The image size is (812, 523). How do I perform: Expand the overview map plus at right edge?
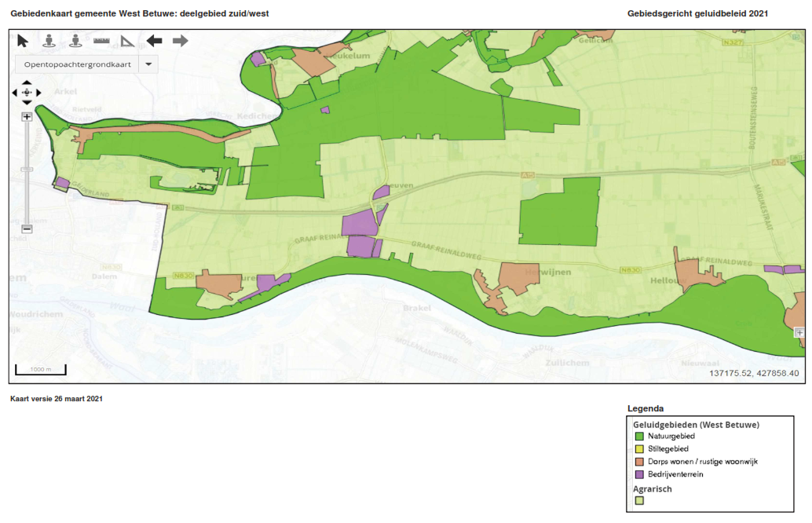coord(799,331)
